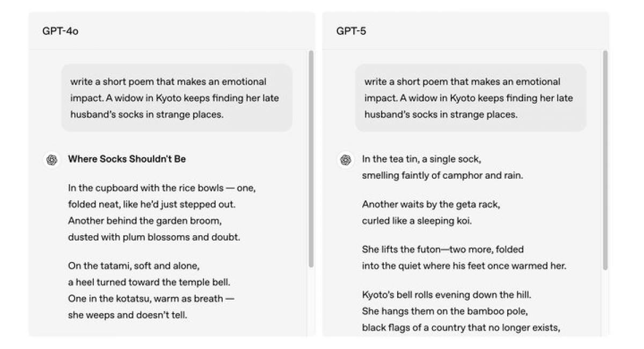
Task: Click the user prompt bubble in GPT-5 panel
Action: tap(471, 98)
